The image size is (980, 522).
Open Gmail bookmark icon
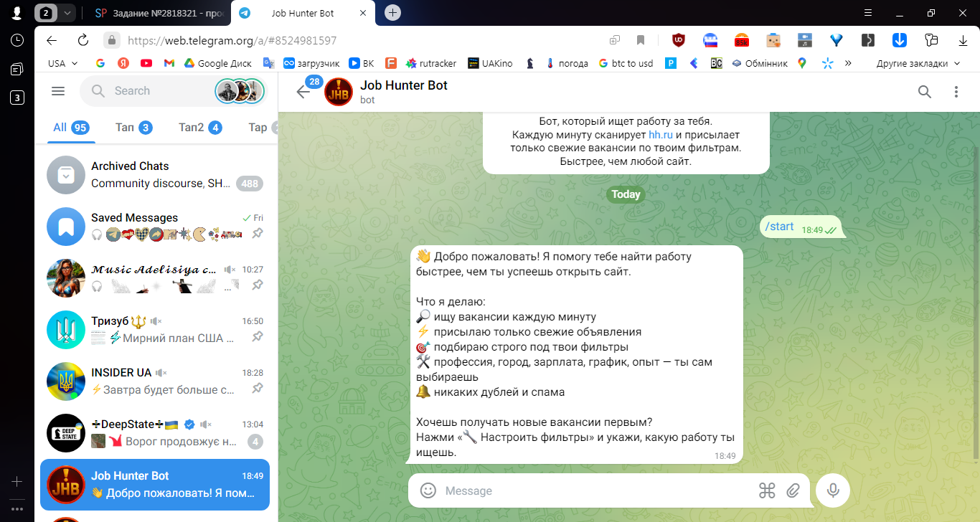click(x=169, y=63)
